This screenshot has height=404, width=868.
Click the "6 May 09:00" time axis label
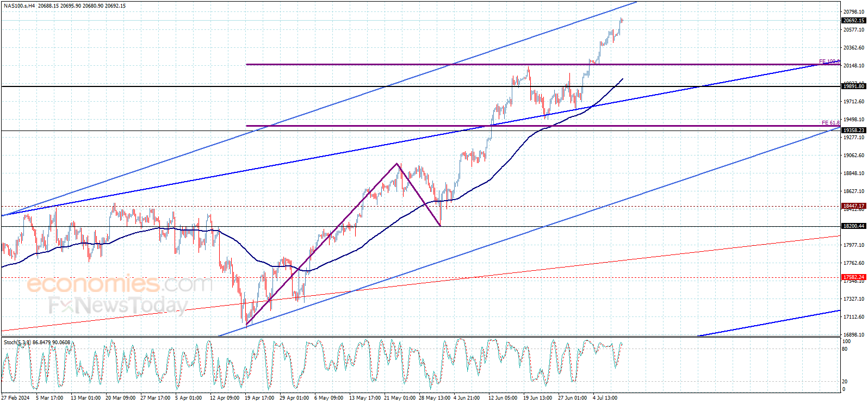pos(328,398)
